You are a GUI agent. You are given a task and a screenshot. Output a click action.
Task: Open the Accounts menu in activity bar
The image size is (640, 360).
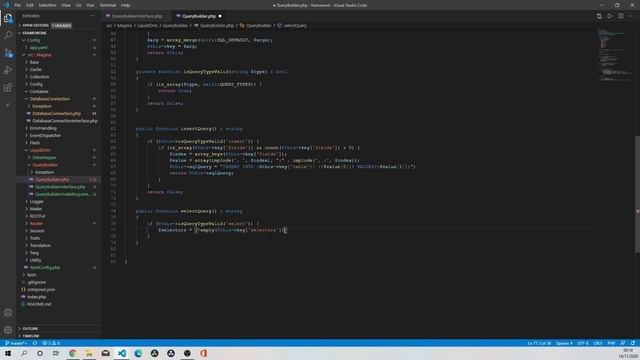click(x=8, y=313)
